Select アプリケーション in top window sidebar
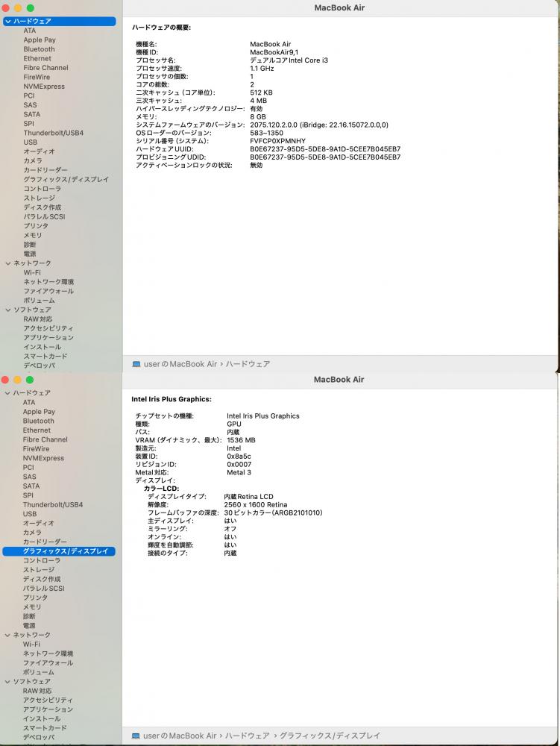The image size is (560, 746). 48,338
